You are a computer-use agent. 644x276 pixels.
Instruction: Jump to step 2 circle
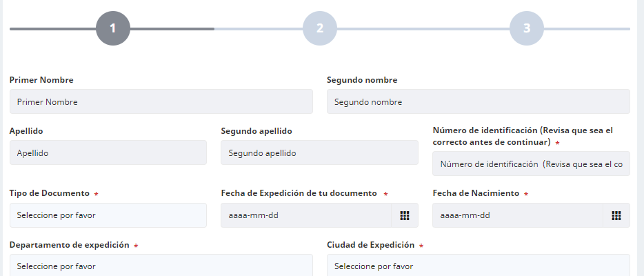(320, 28)
